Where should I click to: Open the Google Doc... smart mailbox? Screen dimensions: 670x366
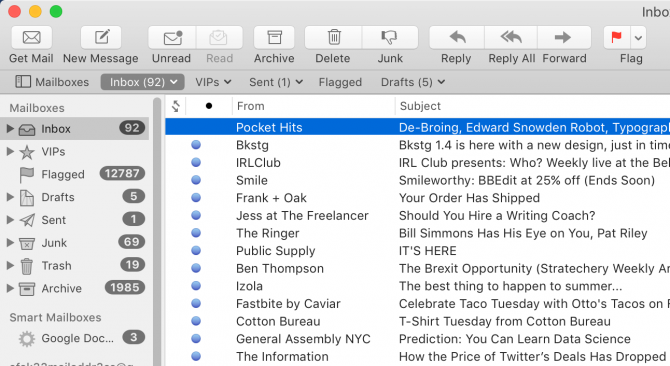coord(75,338)
